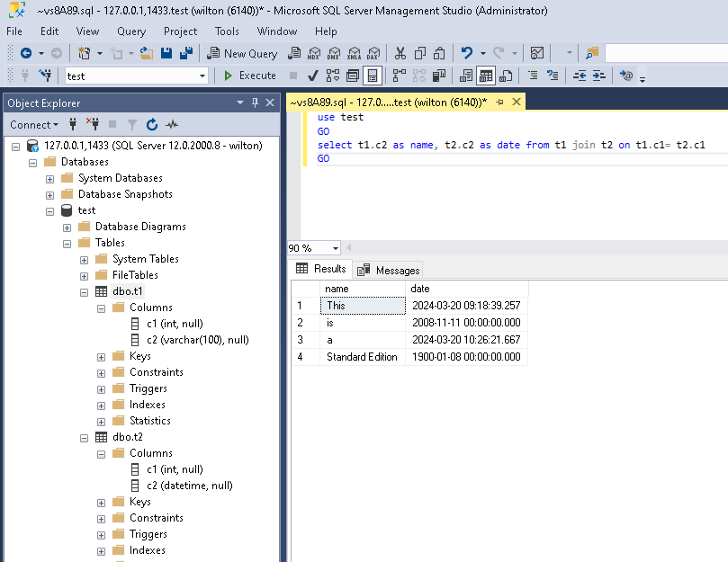Collapse the dbo.t1 table node
The image size is (728, 562).
point(84,292)
